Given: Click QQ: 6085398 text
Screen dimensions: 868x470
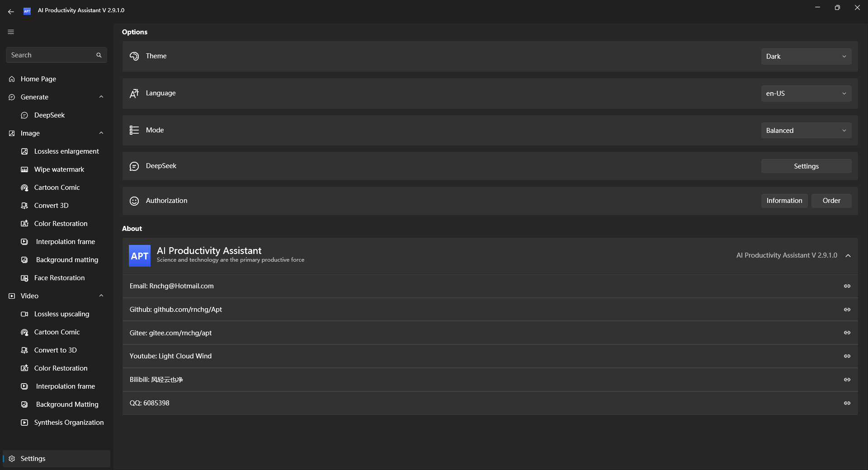Looking at the screenshot, I should (x=150, y=403).
